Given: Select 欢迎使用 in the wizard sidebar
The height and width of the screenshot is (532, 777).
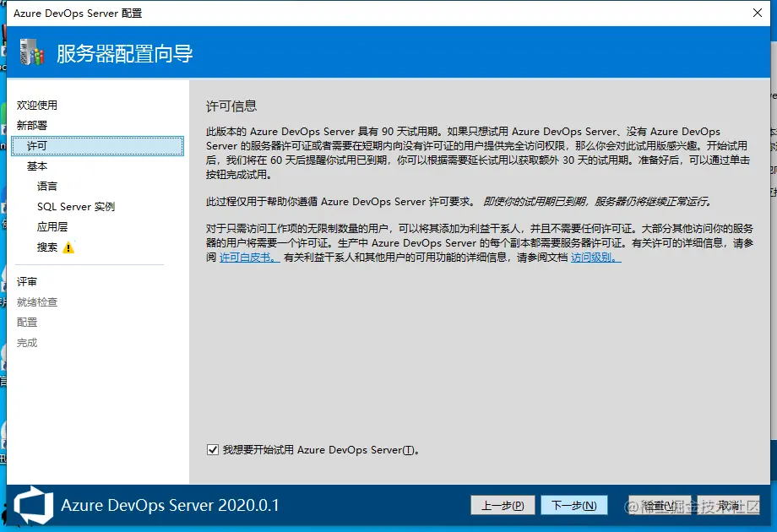Looking at the screenshot, I should (x=37, y=105).
